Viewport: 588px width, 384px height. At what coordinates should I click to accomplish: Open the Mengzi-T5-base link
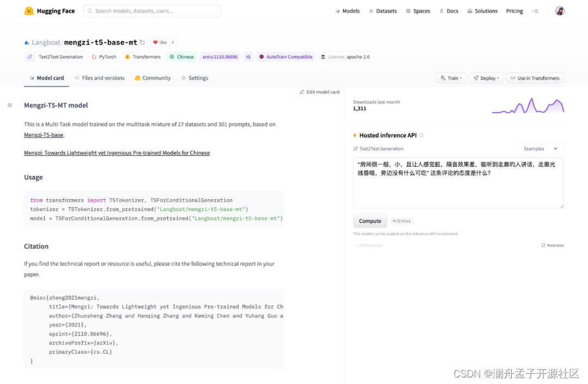tap(44, 135)
